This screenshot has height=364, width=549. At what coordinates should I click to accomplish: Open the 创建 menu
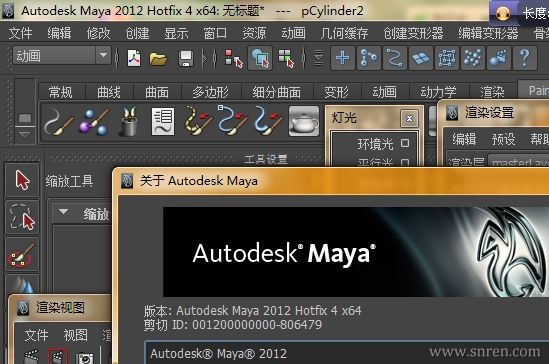(x=138, y=33)
